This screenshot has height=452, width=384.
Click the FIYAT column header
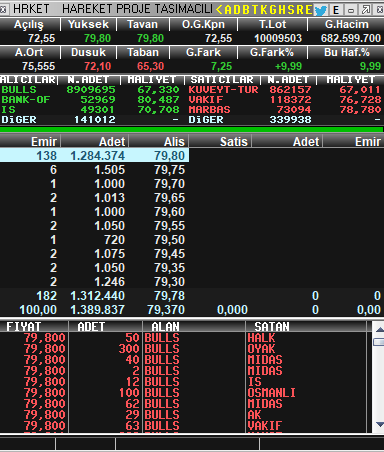point(23,327)
